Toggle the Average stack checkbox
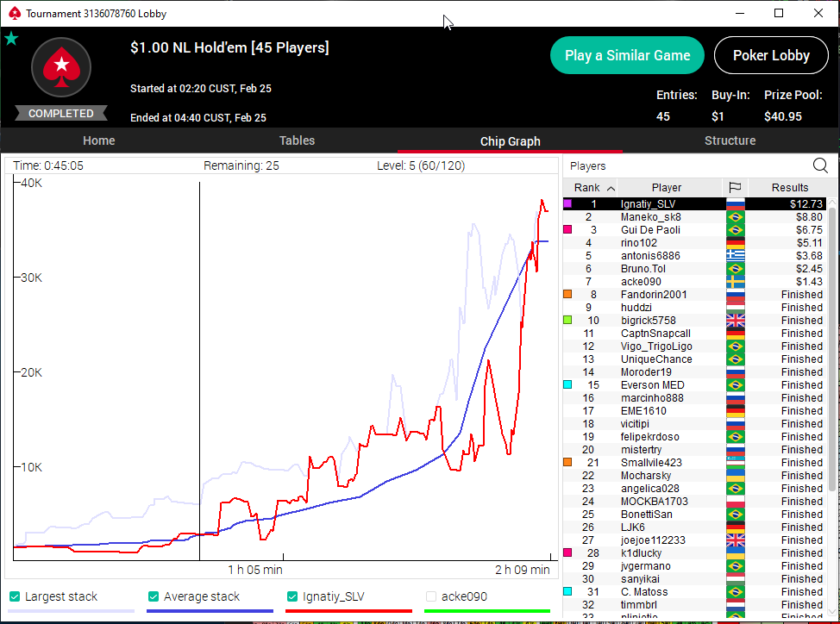The image size is (840, 624). (x=154, y=596)
